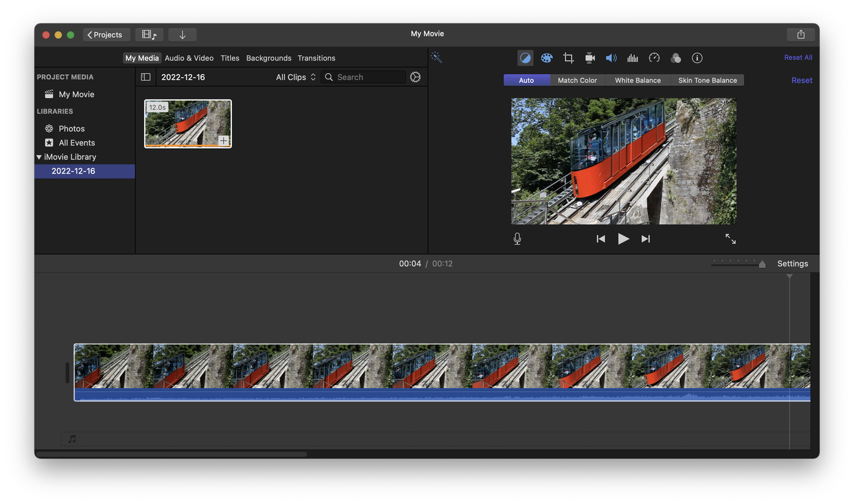Select the color balance tool icon
Image resolution: width=854 pixels, height=504 pixels.
click(525, 58)
